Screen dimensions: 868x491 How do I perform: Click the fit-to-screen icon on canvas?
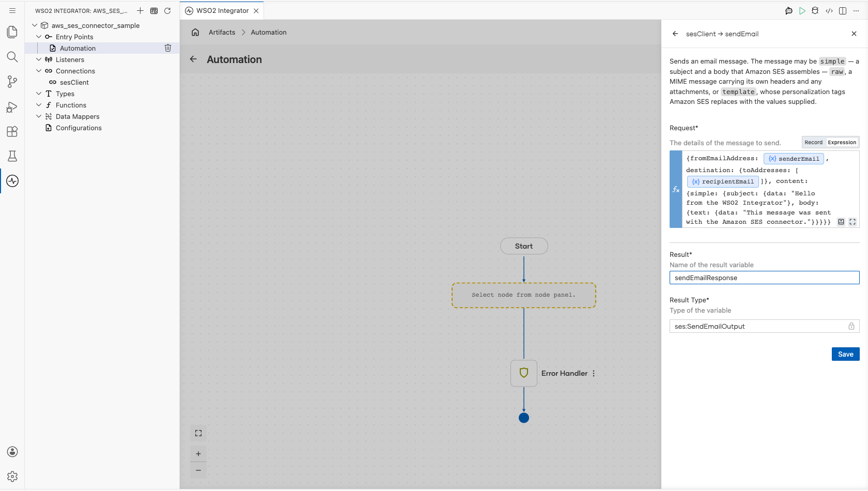(x=198, y=433)
